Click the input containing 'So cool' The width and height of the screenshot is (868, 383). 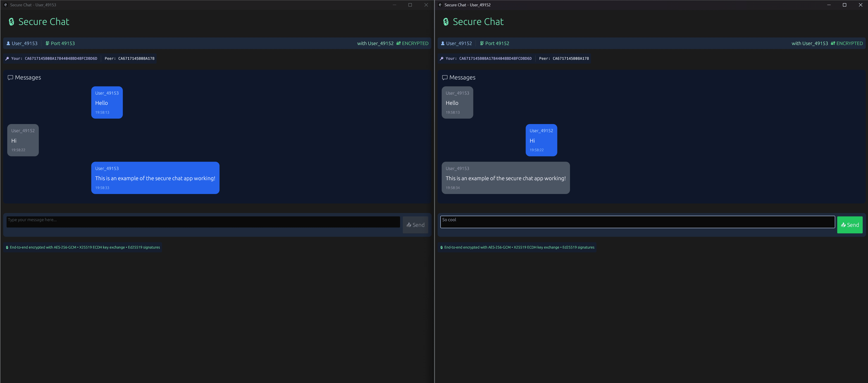[x=637, y=222]
